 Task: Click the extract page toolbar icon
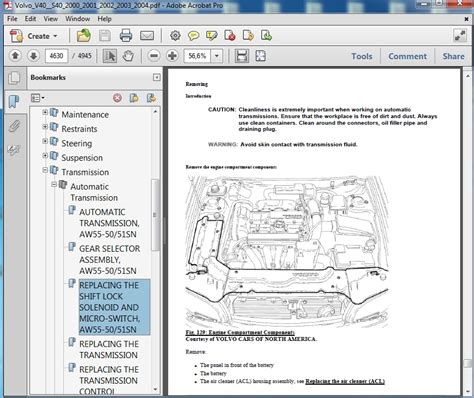248,36
